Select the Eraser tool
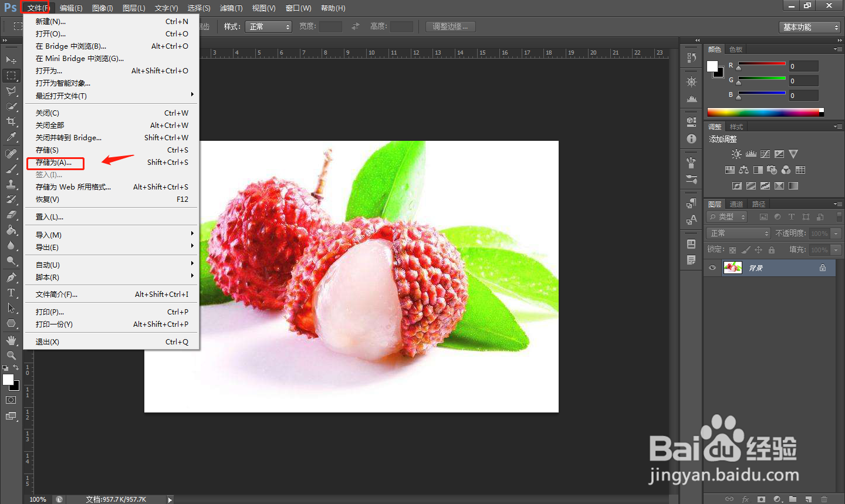The image size is (845, 504). pos(11,215)
